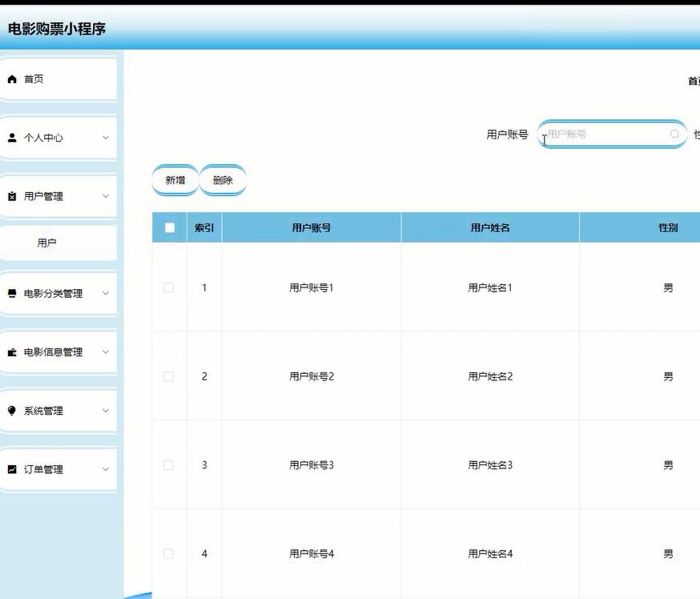Click the home icon beside 首页

tap(12, 79)
